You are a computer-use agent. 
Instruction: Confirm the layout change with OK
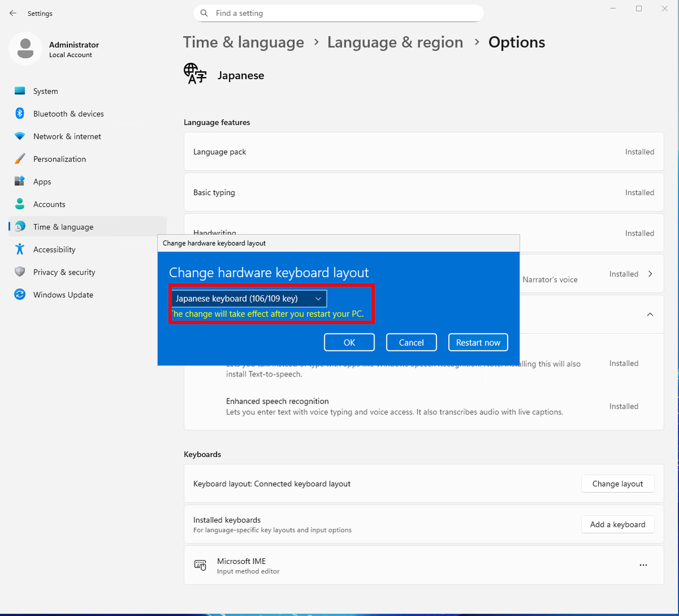[349, 342]
